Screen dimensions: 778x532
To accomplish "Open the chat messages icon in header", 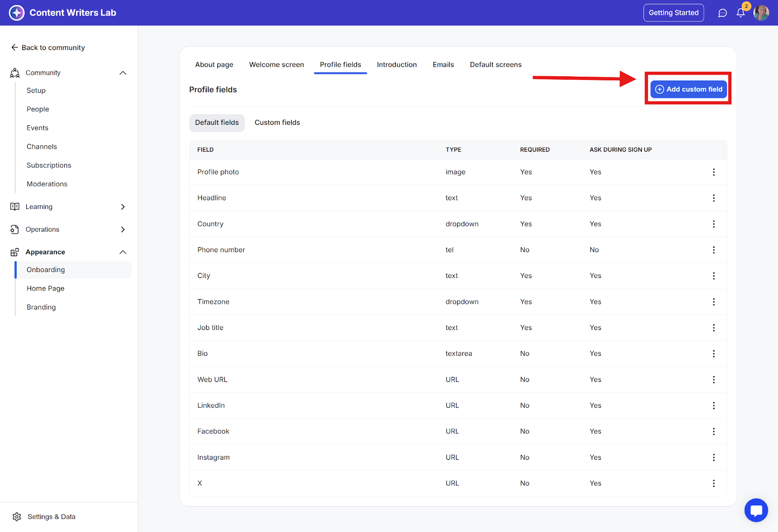I will (722, 13).
